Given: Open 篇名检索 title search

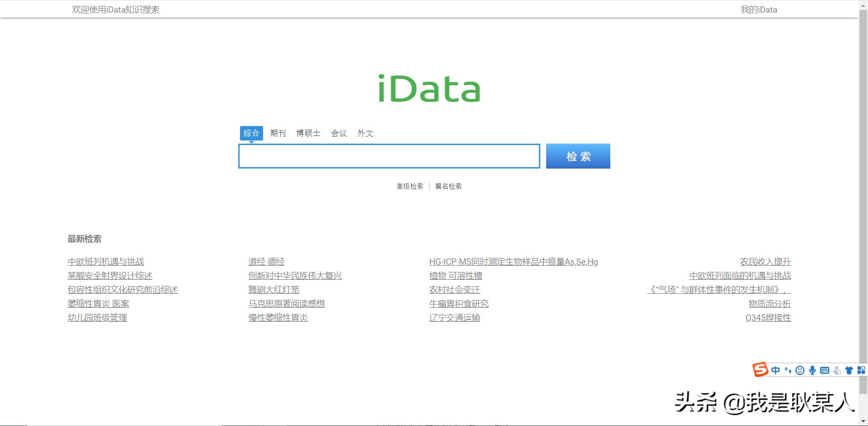Looking at the screenshot, I should pyautogui.click(x=448, y=186).
